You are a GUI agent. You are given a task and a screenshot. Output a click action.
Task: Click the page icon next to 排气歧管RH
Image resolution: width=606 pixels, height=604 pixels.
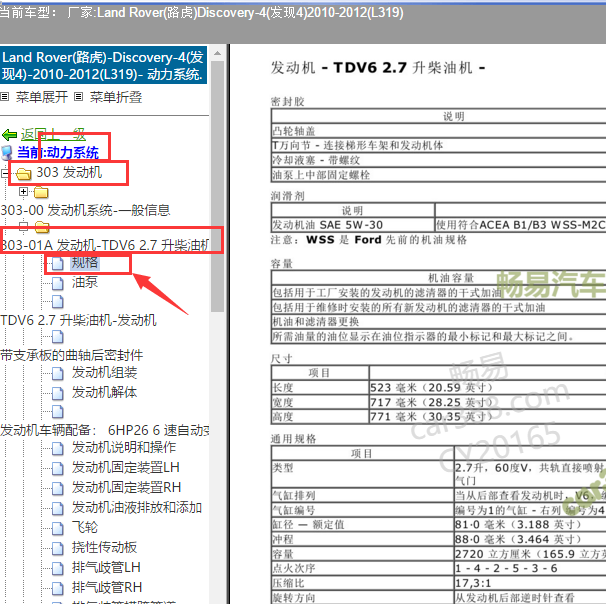point(58,589)
